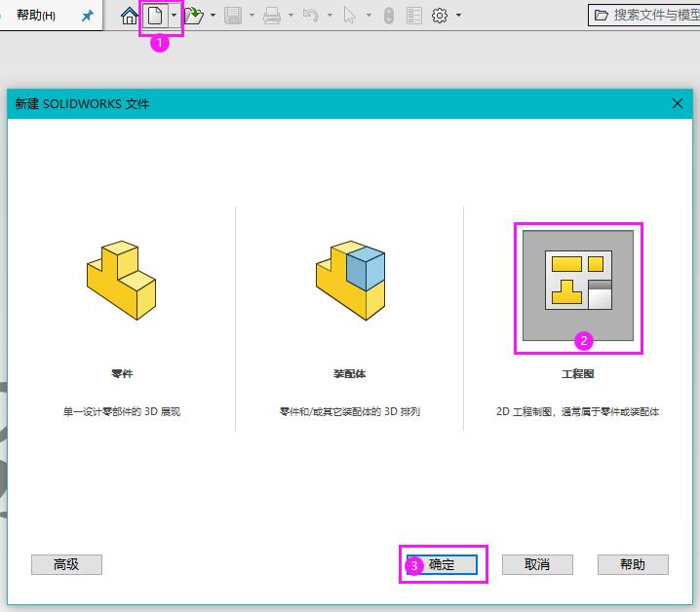
Task: Click the Undo arrow icon
Action: [x=311, y=16]
